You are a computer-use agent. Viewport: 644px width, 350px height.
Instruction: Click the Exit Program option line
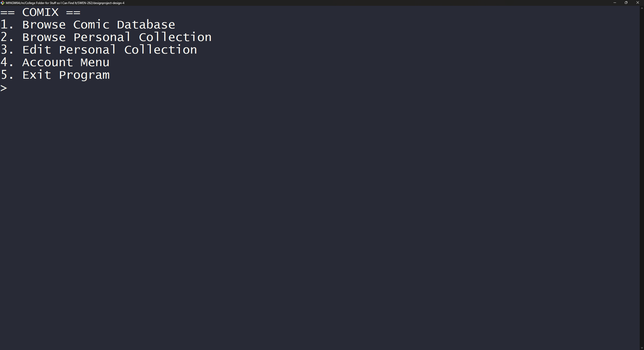(x=55, y=75)
